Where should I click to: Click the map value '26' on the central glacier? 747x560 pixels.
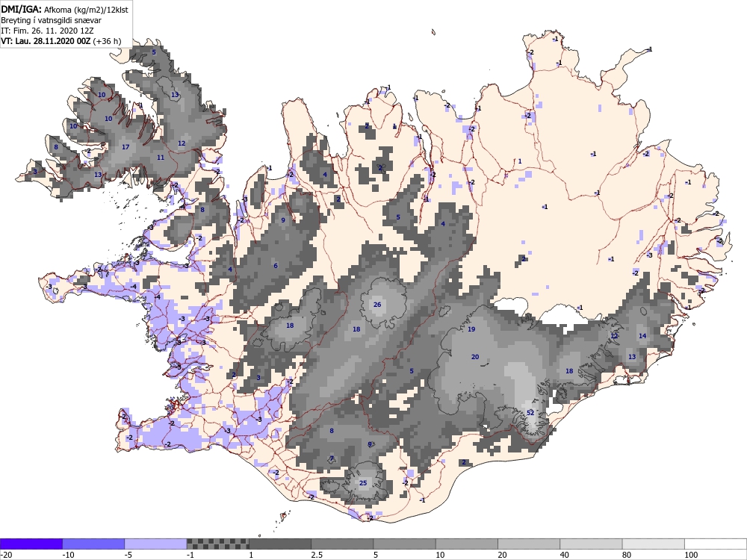[x=377, y=305]
